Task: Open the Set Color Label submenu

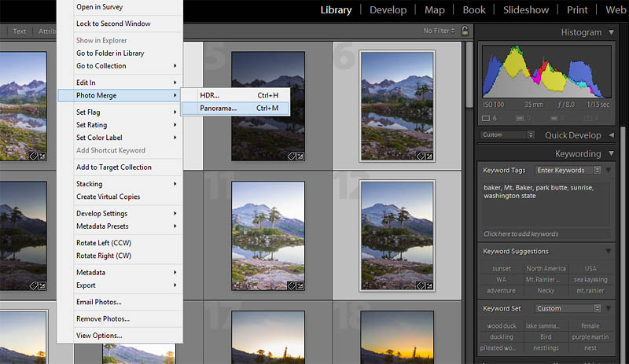Action: (120, 138)
